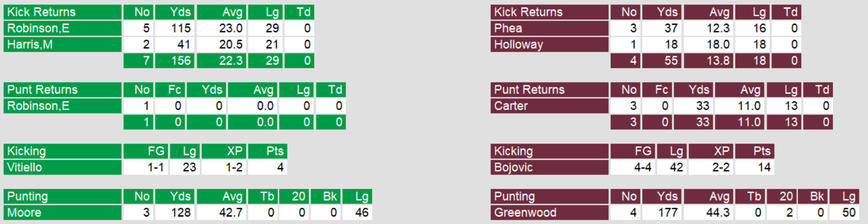Select punter Greenwood's name
This screenshot has width=868, height=224.
(x=525, y=213)
